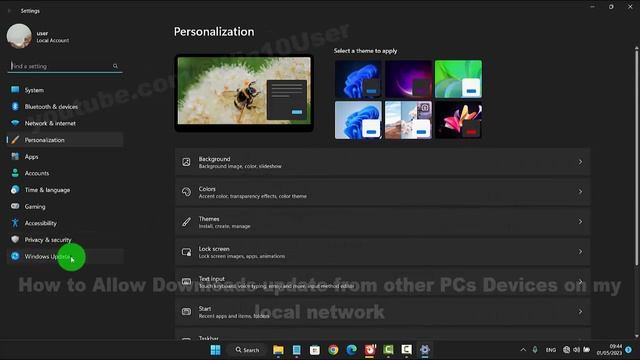Apply the colorful flower dark theme
Screen dimensions: 640x360
[458, 120]
